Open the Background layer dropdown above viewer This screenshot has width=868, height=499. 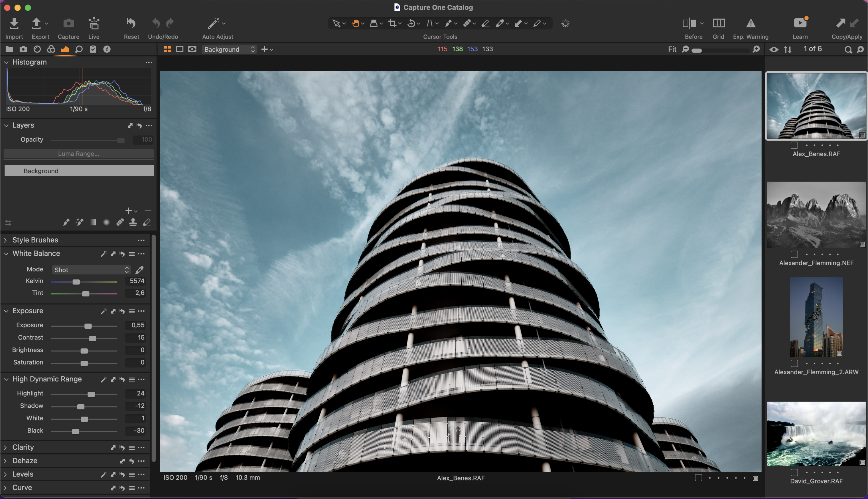tap(229, 49)
